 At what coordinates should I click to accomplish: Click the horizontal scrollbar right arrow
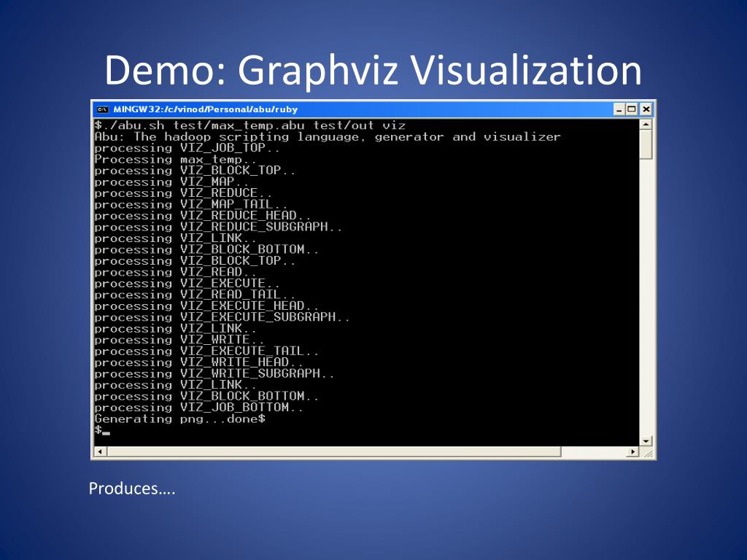tap(632, 451)
